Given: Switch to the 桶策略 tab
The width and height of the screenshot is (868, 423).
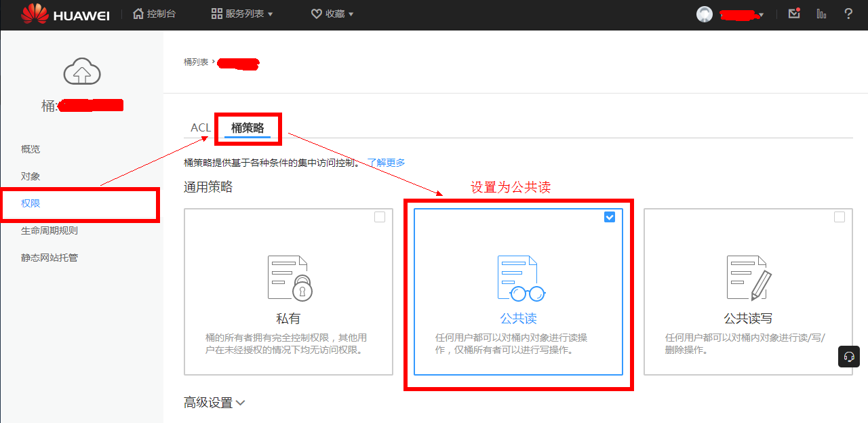Looking at the screenshot, I should [248, 127].
